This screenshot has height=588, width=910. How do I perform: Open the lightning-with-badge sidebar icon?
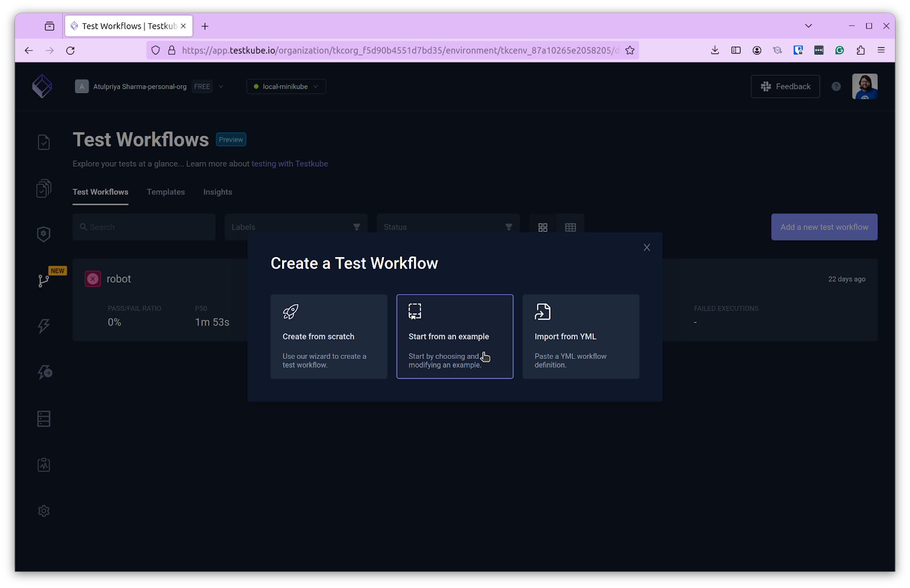pyautogui.click(x=45, y=372)
